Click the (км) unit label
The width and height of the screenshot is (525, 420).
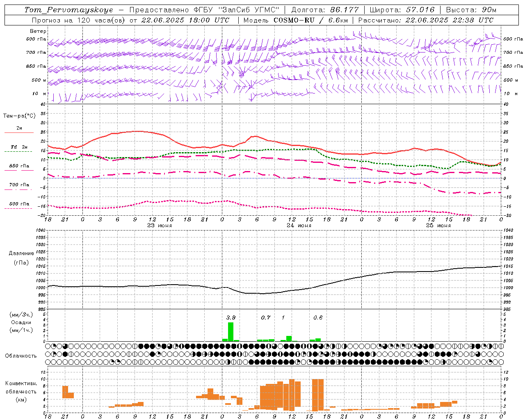coord(21,399)
